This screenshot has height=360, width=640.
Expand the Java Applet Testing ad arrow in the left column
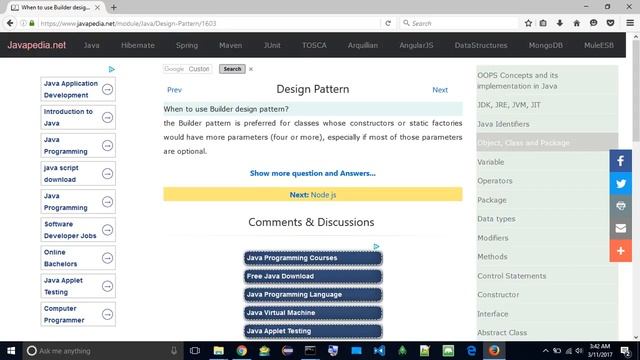tap(107, 286)
